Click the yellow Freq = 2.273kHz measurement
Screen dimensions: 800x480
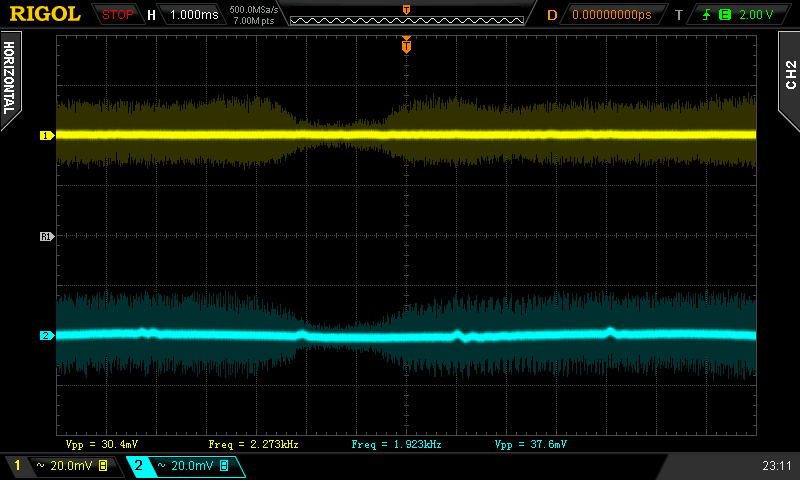pos(253,444)
